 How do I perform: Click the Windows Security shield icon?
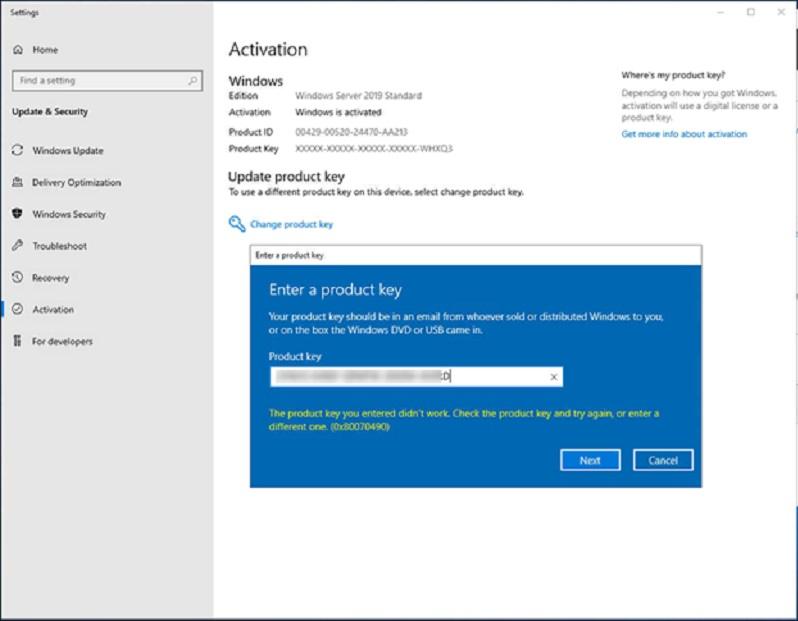17,214
